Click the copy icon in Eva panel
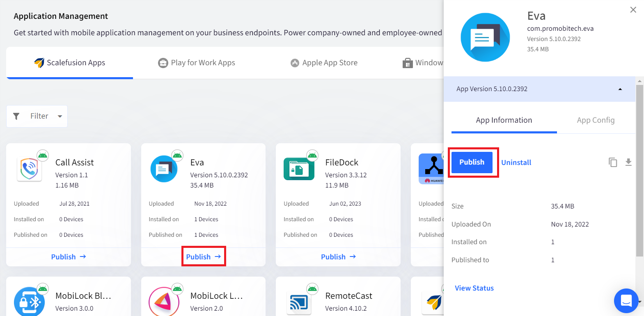Image resolution: width=644 pixels, height=316 pixels. point(613,162)
